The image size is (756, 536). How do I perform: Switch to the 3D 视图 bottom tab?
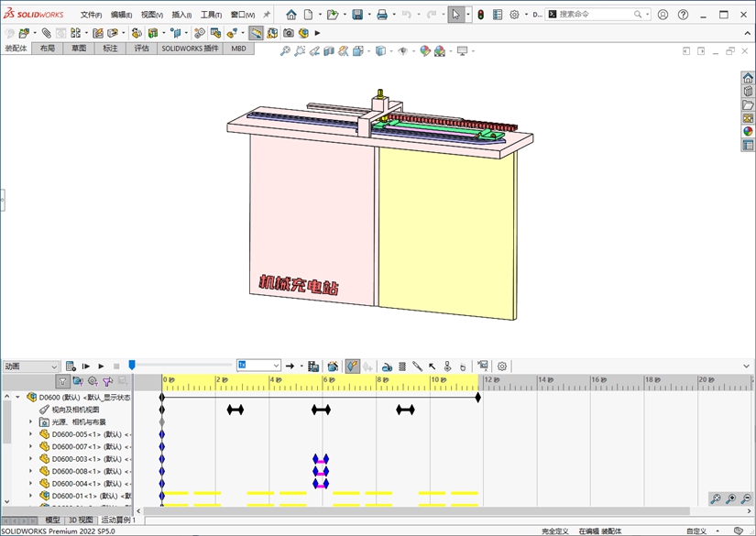81,520
